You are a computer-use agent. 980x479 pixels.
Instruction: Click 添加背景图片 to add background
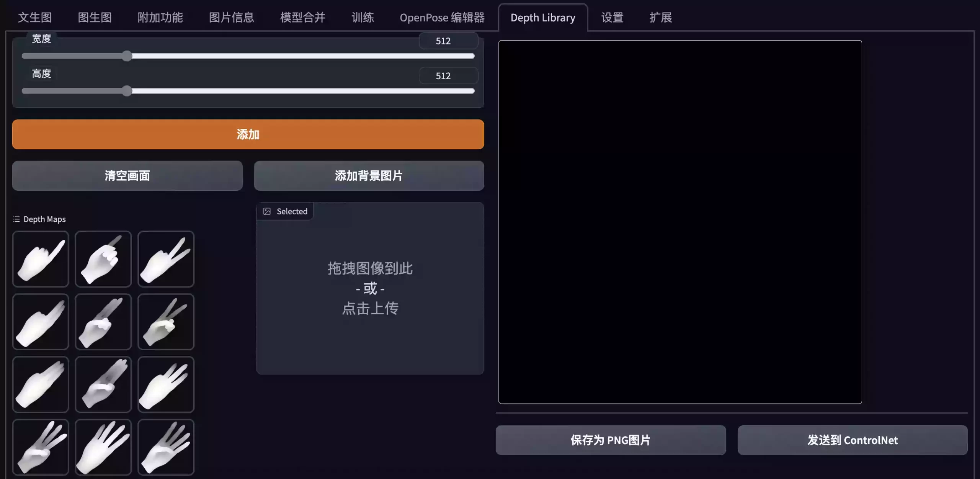coord(369,175)
